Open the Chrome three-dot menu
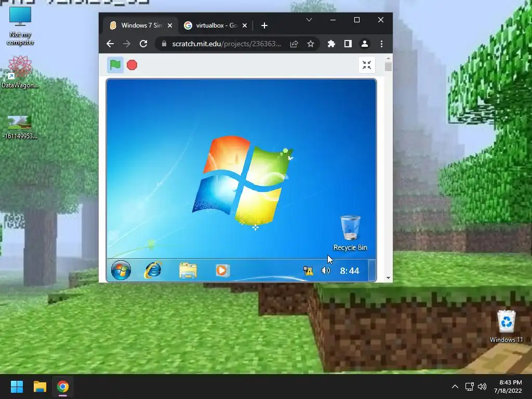The image size is (532, 399). (382, 44)
